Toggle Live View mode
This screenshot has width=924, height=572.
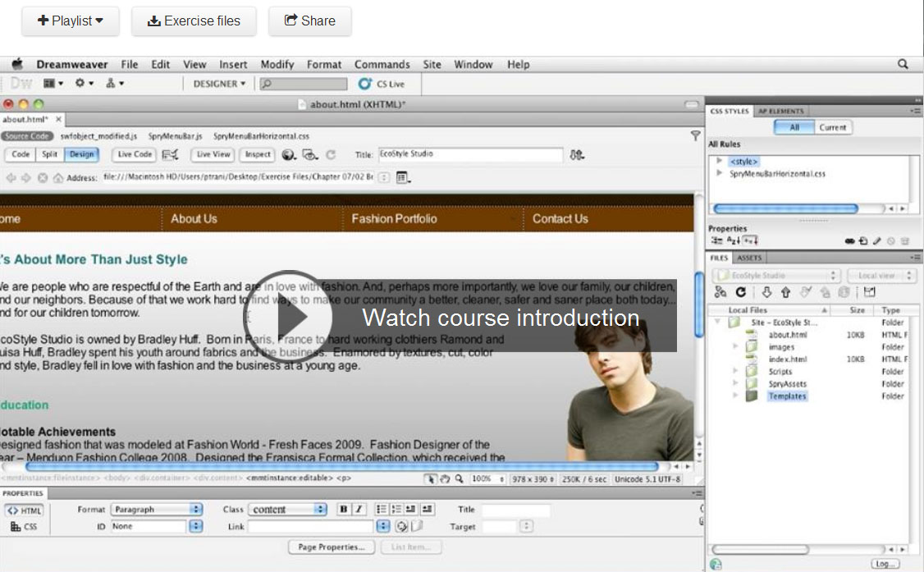[x=213, y=154]
